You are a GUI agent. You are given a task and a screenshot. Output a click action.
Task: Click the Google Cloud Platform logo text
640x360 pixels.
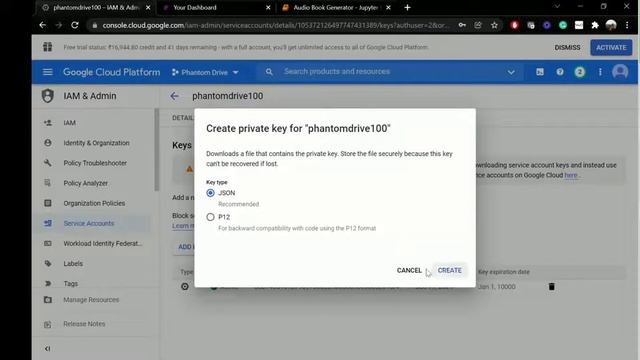111,72
